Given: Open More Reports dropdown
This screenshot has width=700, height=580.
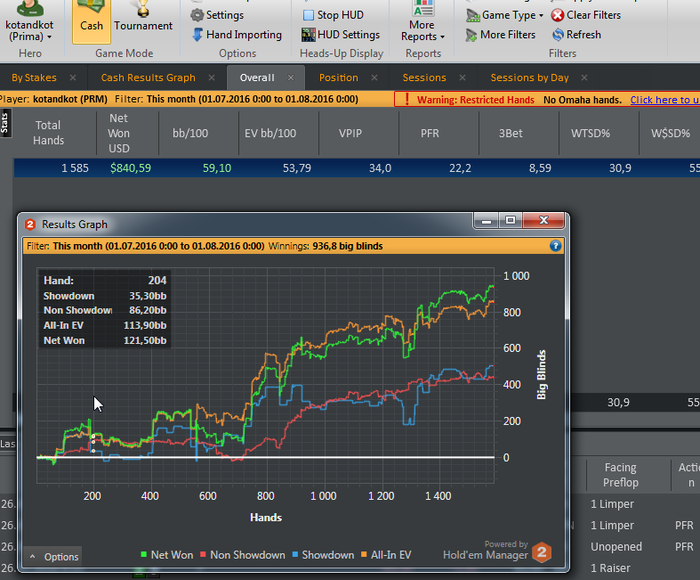Looking at the screenshot, I should [x=423, y=21].
